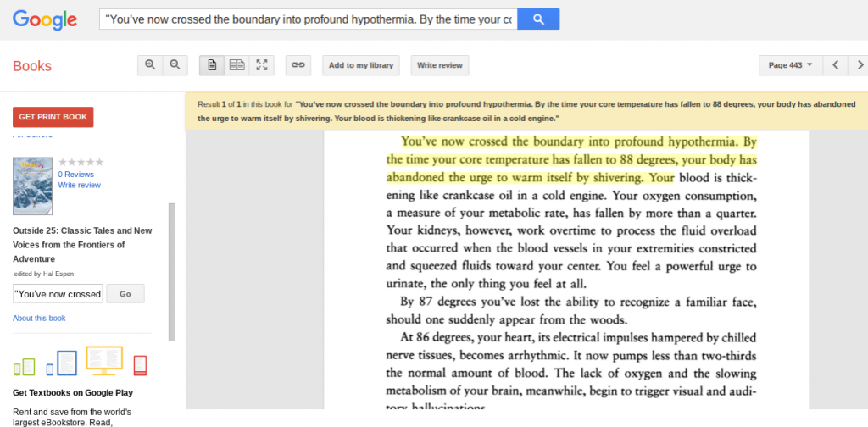Switch to single page view
Image resolution: width=868 pixels, height=427 pixels.
point(212,65)
